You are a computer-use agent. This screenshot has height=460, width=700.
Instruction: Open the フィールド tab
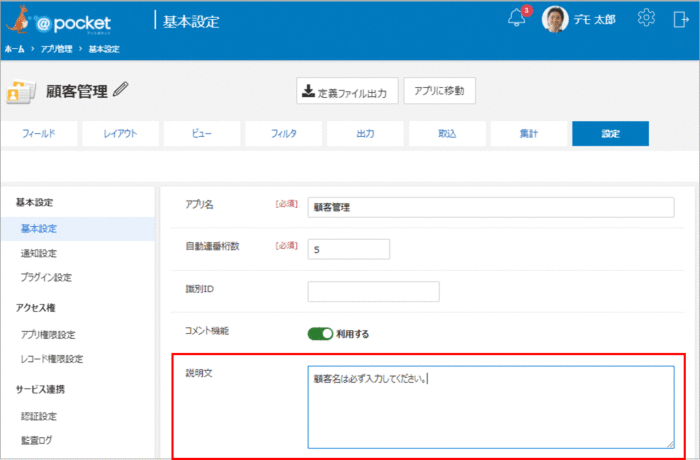click(39, 134)
